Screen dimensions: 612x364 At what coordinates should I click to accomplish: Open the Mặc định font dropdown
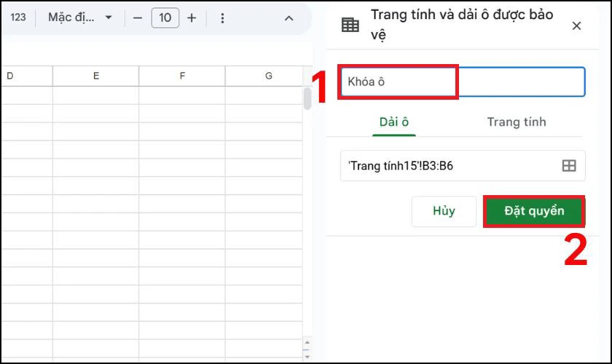[x=80, y=17]
